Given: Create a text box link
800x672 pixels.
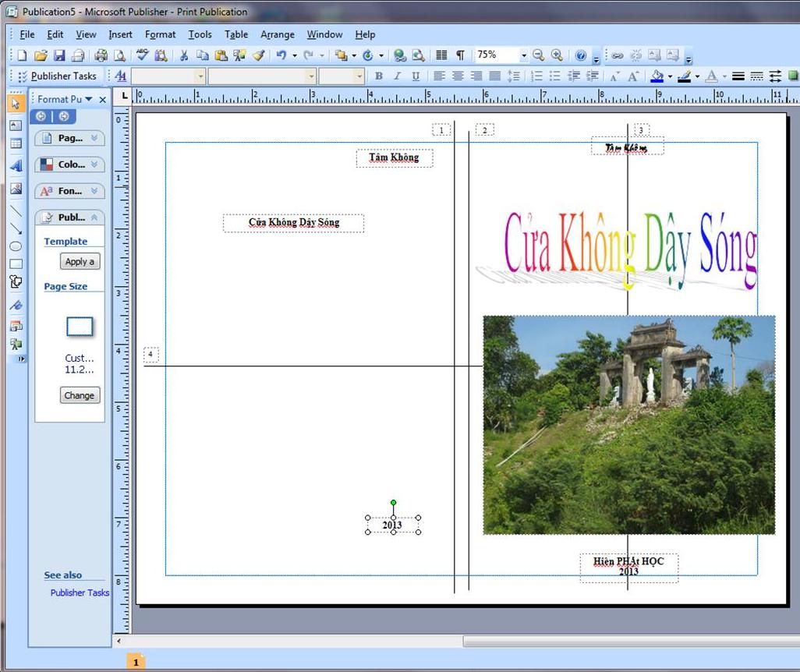Looking at the screenshot, I should tap(618, 55).
